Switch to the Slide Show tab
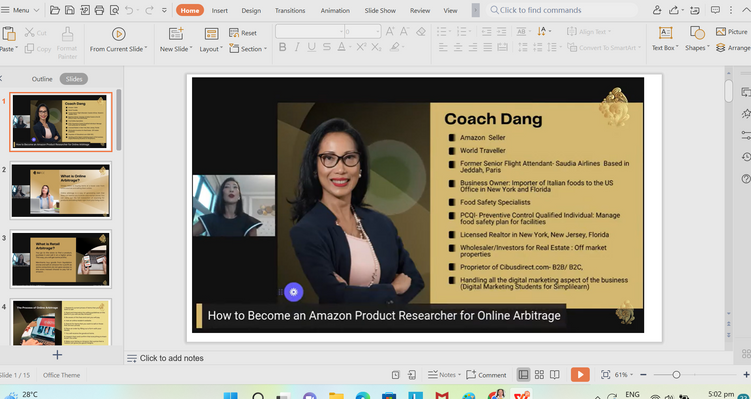The width and height of the screenshot is (751, 399). (380, 10)
